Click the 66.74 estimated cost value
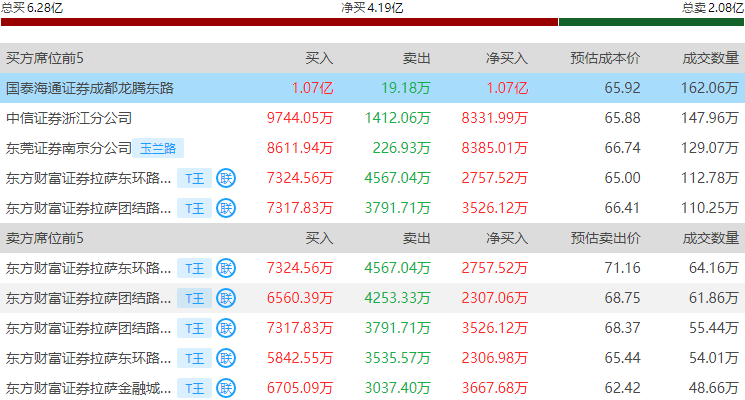Viewport: 745px width, 400px height. 622,148
